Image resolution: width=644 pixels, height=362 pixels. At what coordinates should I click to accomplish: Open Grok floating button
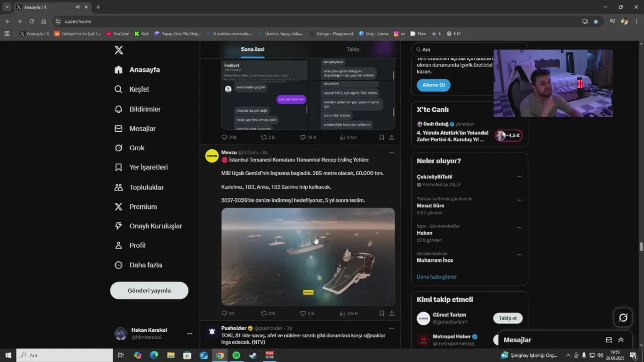[x=623, y=317]
